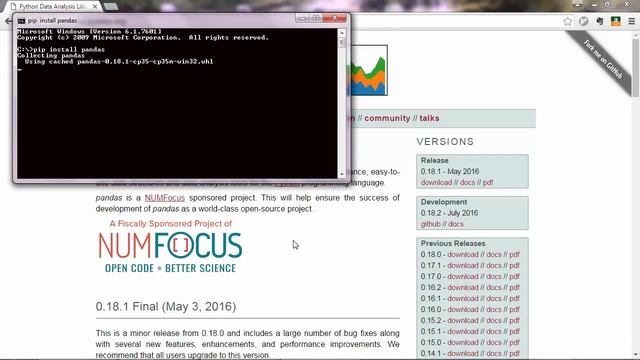Open docs for release 0.17.0
640x360 pixels.
(x=494, y=276)
